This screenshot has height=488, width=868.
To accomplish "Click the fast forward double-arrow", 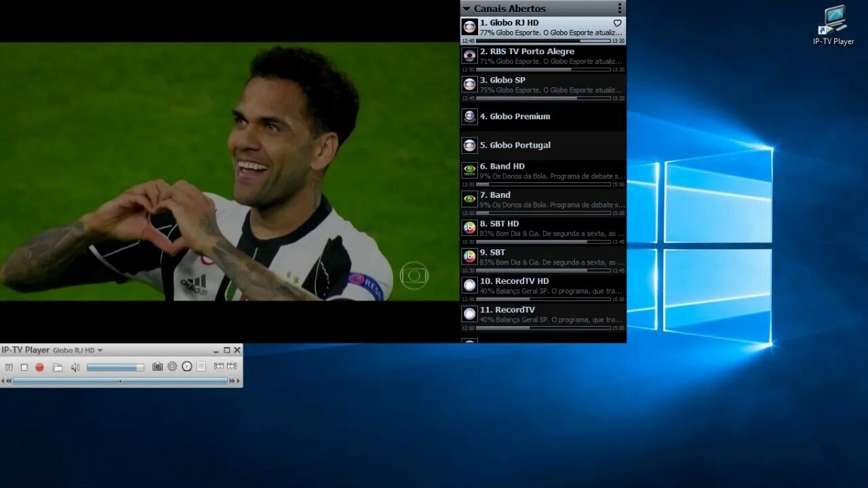I will point(232,381).
